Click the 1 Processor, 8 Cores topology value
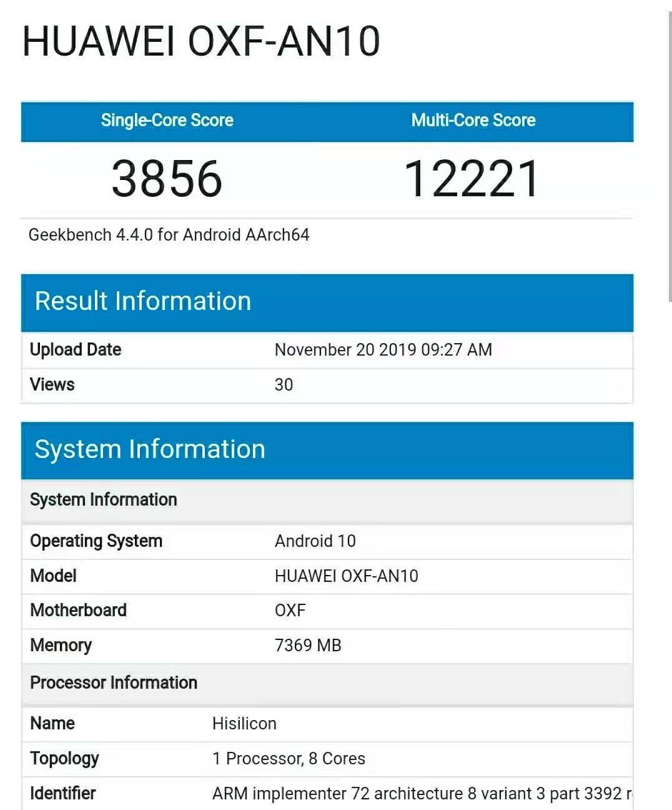 (289, 759)
